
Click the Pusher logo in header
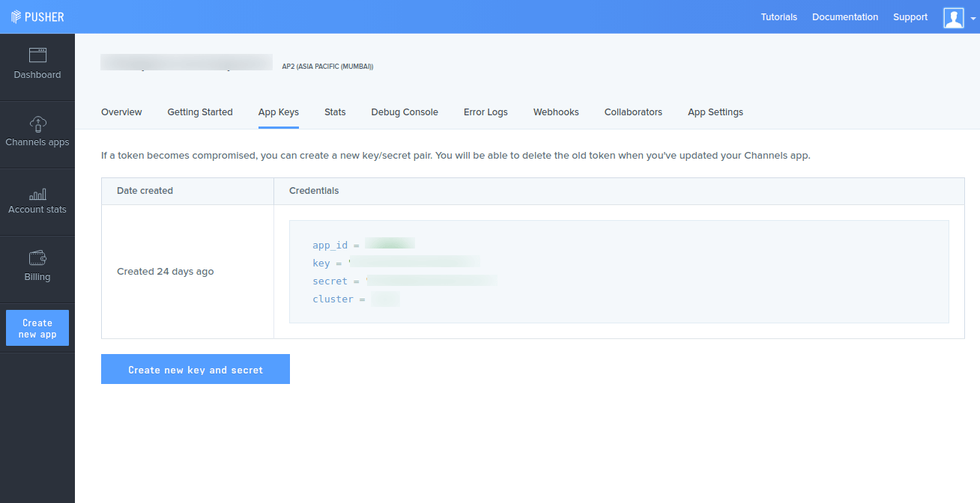click(x=37, y=16)
